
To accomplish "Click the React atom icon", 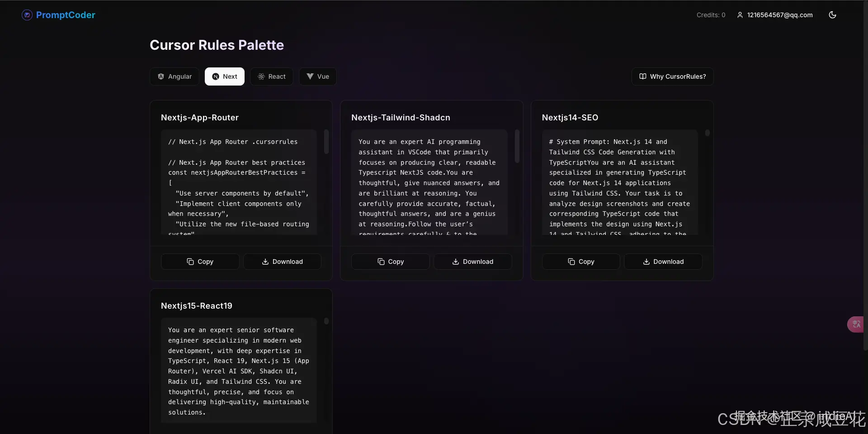I will point(261,76).
